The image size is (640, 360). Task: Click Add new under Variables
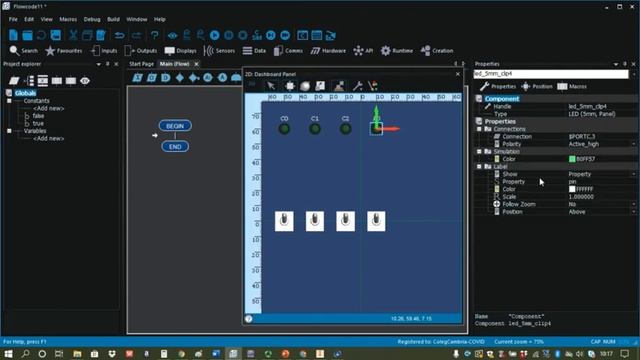[48, 138]
